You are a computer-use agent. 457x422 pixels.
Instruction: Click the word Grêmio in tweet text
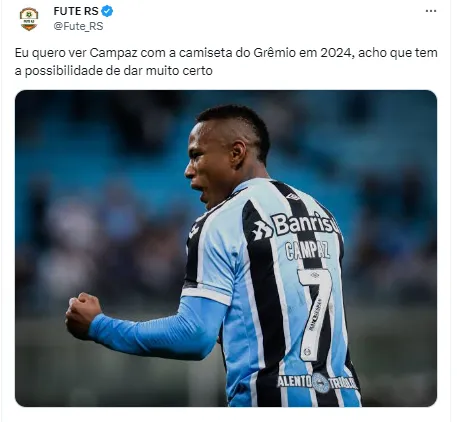click(x=274, y=53)
